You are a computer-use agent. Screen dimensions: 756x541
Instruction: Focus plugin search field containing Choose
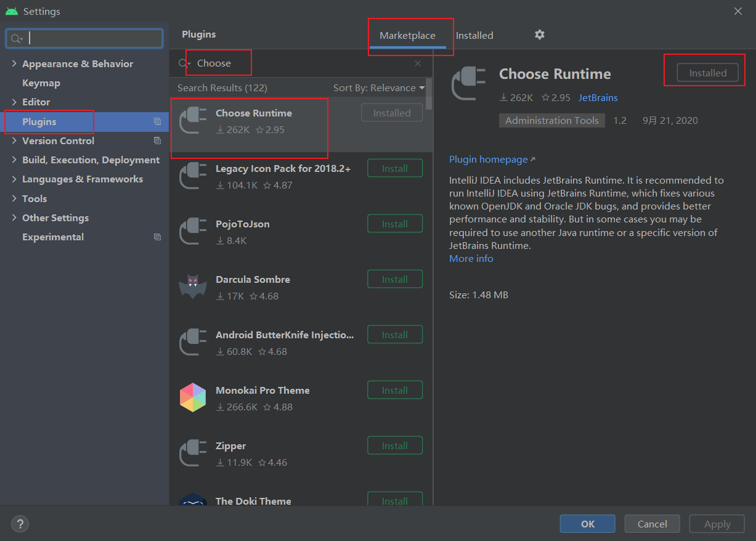pos(302,63)
